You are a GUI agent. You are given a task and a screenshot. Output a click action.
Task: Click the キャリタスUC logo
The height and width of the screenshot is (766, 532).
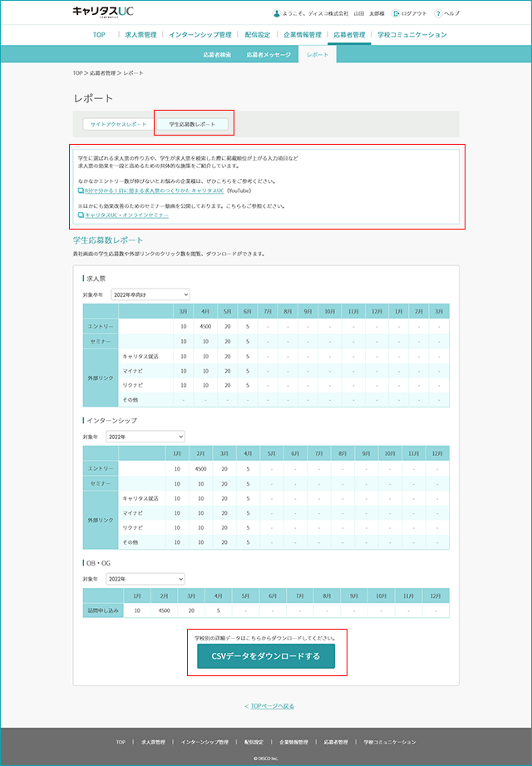[x=103, y=12]
